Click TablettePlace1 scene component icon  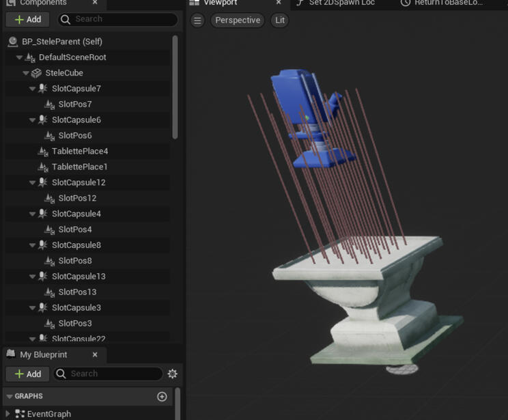click(x=43, y=167)
